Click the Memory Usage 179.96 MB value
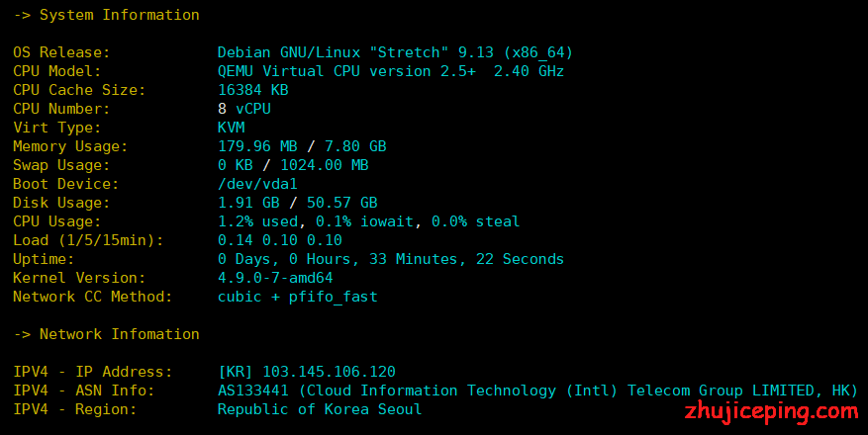 [257, 146]
